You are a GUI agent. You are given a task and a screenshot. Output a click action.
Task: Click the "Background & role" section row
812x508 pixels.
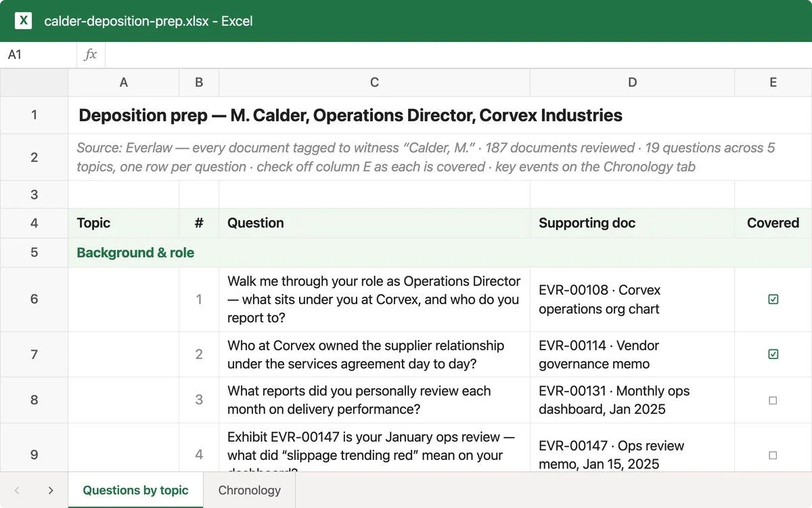(440, 253)
